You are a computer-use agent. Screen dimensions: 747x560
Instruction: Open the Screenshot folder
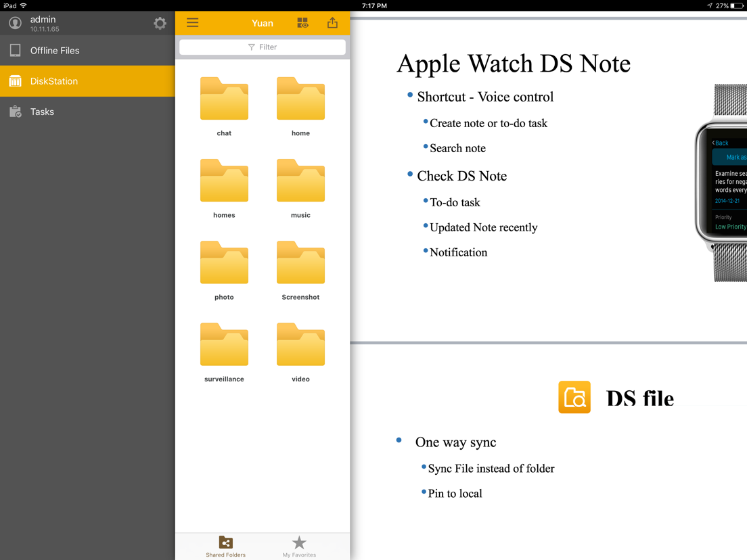pos(300,262)
